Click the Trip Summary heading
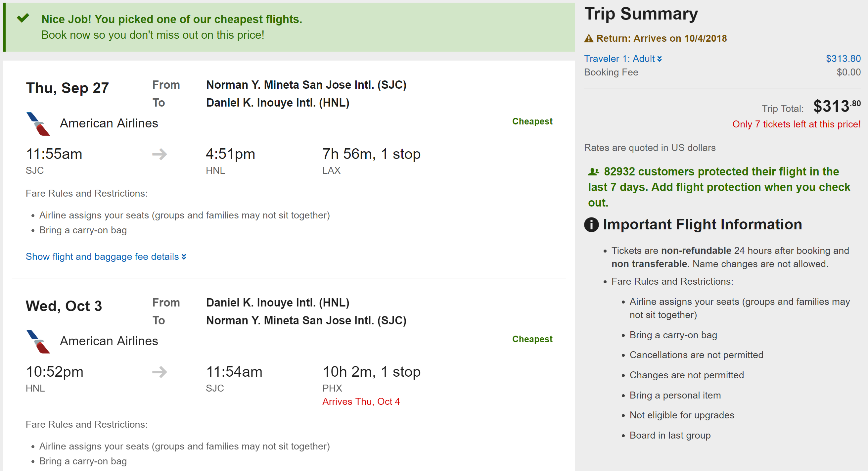Screen dimensions: 868x471 pos(641,14)
